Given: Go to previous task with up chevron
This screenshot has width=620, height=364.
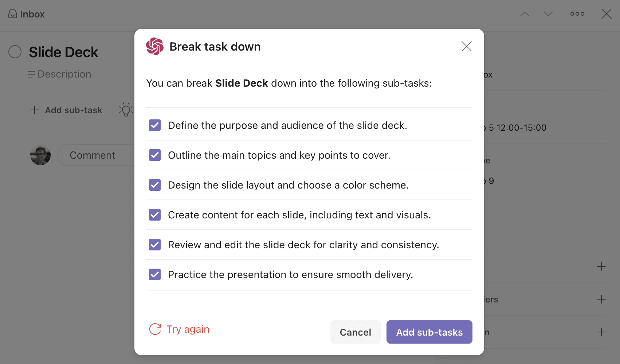Looking at the screenshot, I should click(x=525, y=14).
